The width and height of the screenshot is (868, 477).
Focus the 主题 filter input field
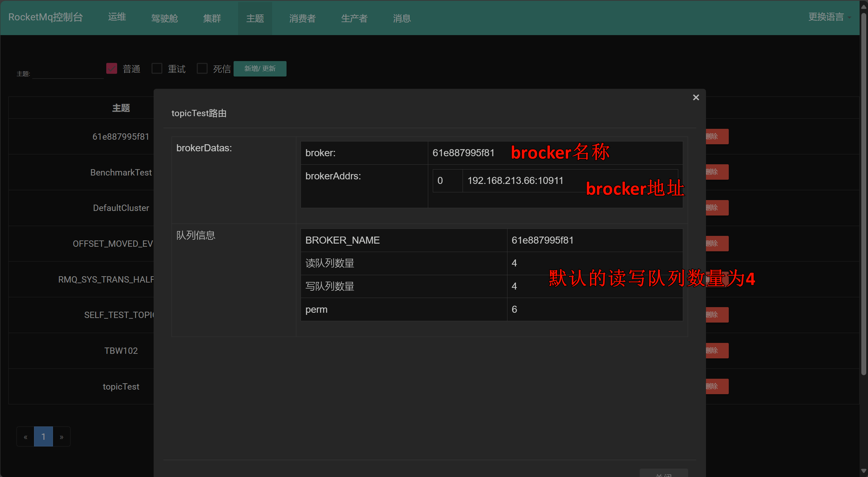pos(68,73)
